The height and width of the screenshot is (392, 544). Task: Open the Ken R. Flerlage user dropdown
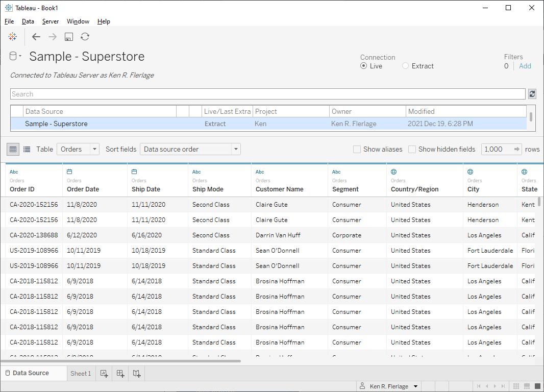point(389,386)
